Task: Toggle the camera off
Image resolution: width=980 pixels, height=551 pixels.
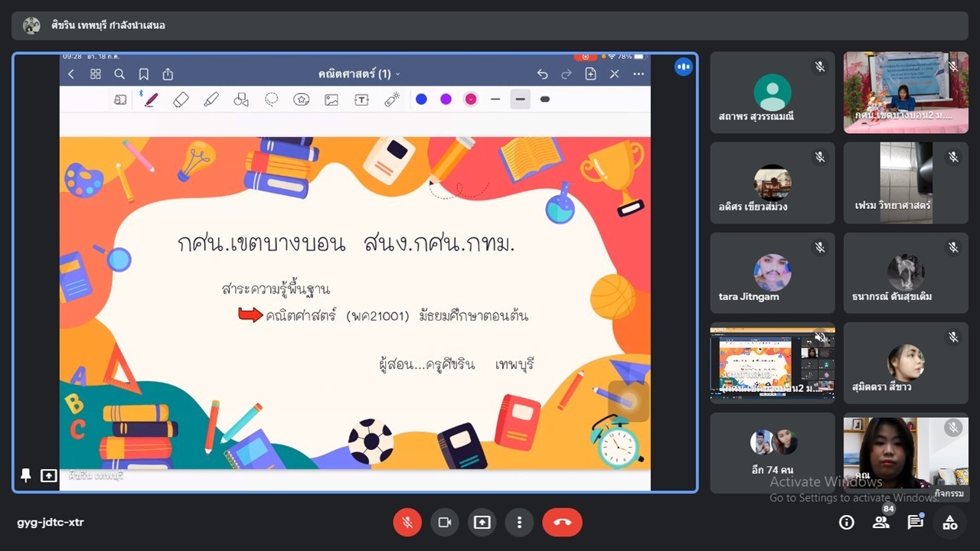Action: tap(444, 522)
